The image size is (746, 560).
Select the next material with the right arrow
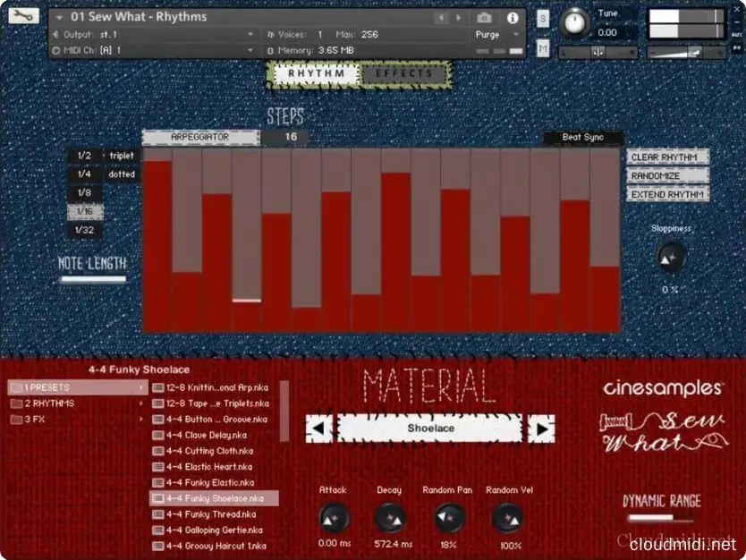pos(540,428)
